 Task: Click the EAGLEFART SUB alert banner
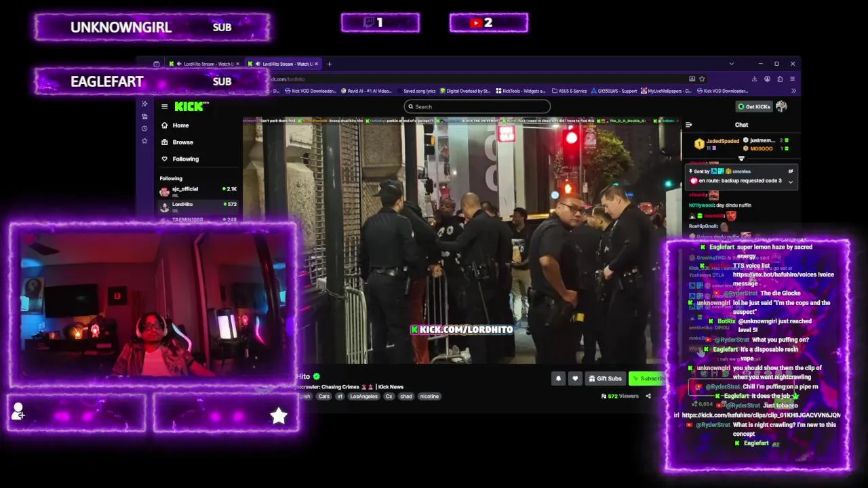[153, 81]
